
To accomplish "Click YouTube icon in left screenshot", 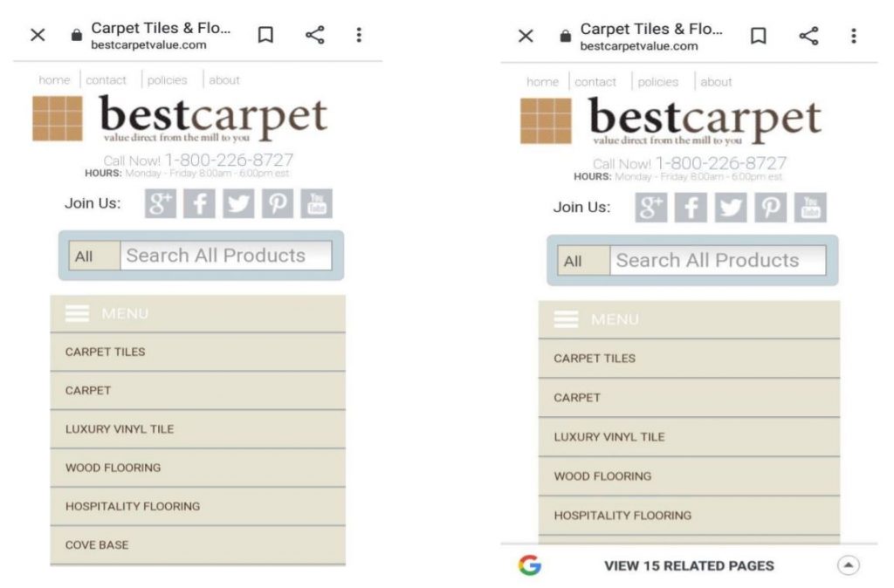I will [316, 203].
